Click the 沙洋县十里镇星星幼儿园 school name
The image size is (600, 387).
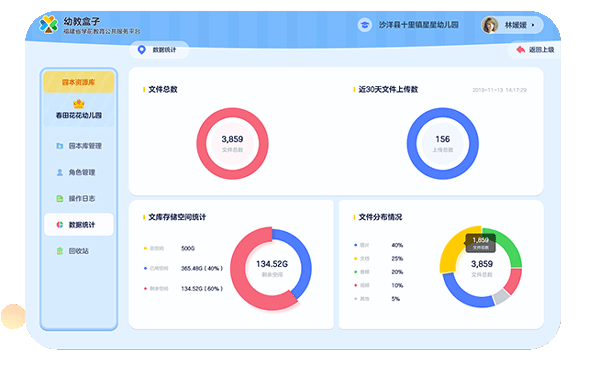(x=419, y=25)
